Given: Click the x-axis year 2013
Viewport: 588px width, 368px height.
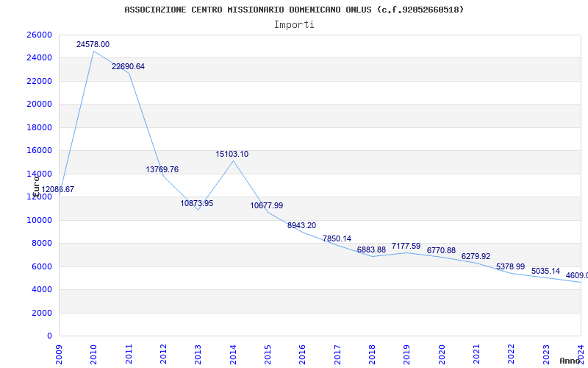Looking at the screenshot, I should (198, 355).
